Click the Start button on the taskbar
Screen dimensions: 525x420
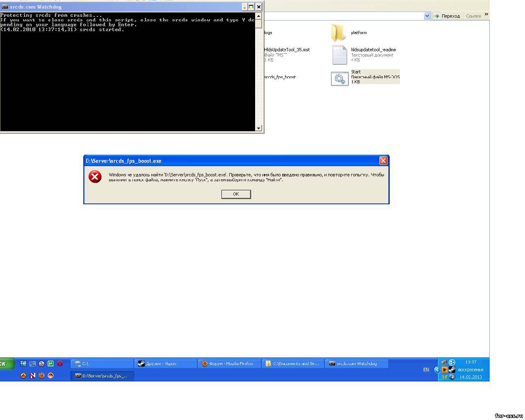tap(7, 364)
